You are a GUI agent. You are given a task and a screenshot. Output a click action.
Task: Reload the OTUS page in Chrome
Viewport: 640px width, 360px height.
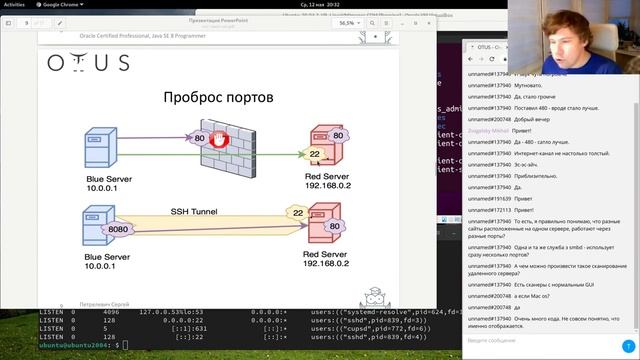pyautogui.click(x=492, y=59)
